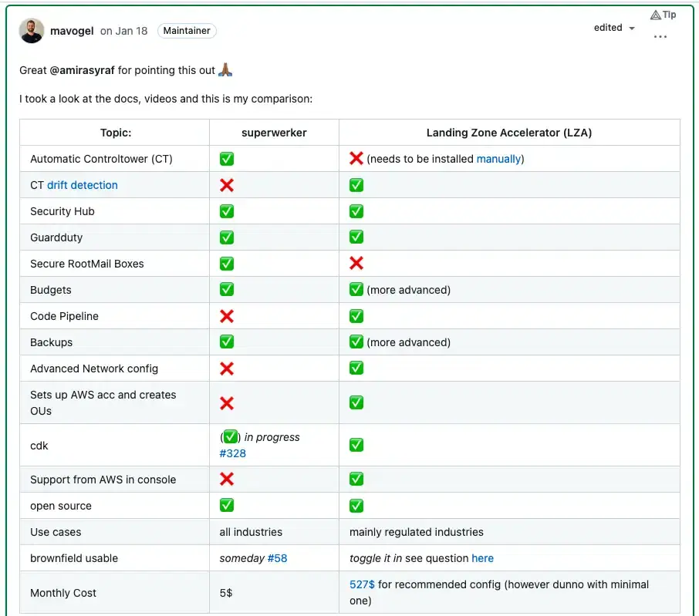Viewport: 699px width, 616px height.
Task: Click LZA checkmark for Advanced Network config
Action: [x=356, y=368]
